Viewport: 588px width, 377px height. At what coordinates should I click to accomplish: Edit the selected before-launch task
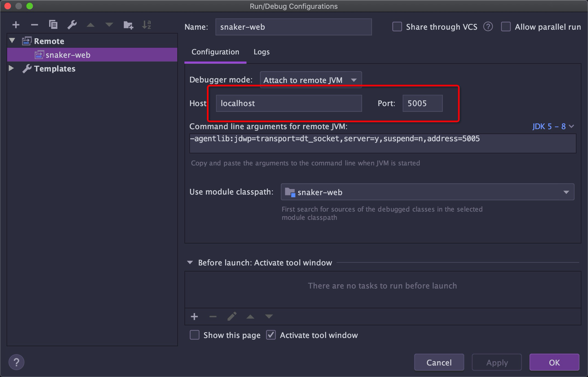[232, 316]
